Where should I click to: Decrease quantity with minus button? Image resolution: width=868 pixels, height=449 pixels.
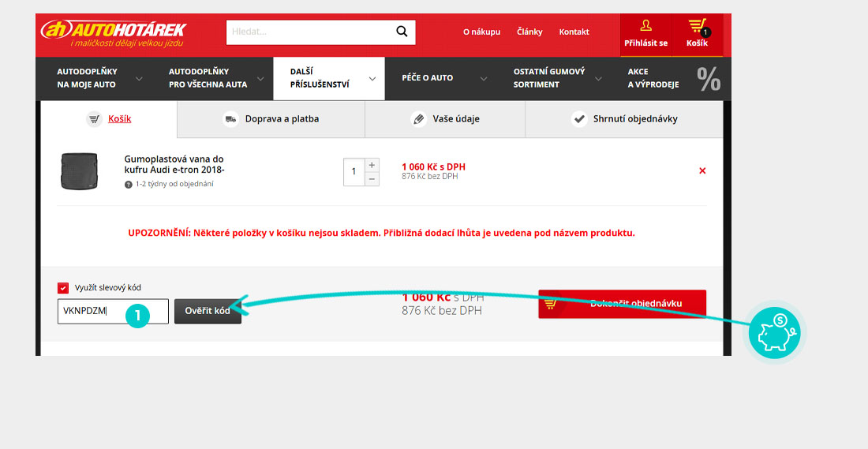[372, 179]
